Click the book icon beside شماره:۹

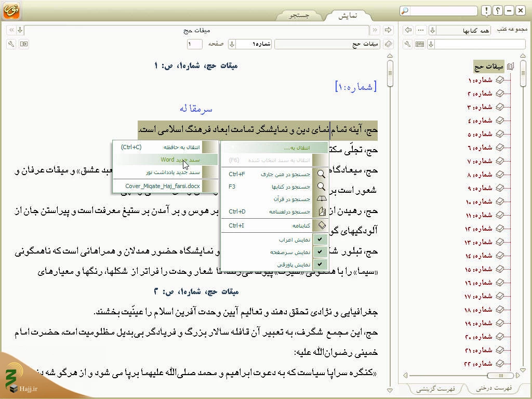(x=500, y=188)
